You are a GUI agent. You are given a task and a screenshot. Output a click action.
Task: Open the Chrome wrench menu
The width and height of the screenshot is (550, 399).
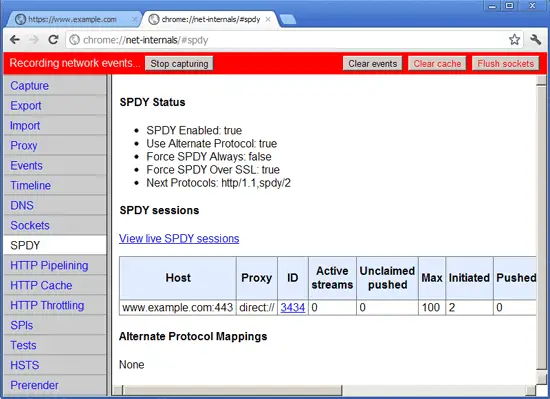point(536,40)
